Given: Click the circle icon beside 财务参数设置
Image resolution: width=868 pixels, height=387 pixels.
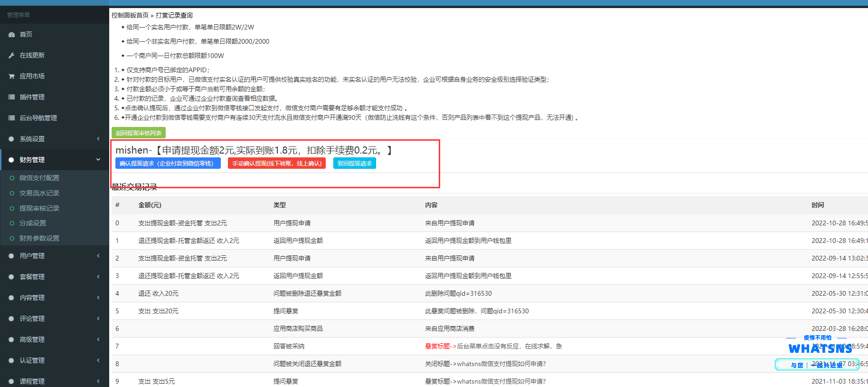Looking at the screenshot, I should pos(12,238).
